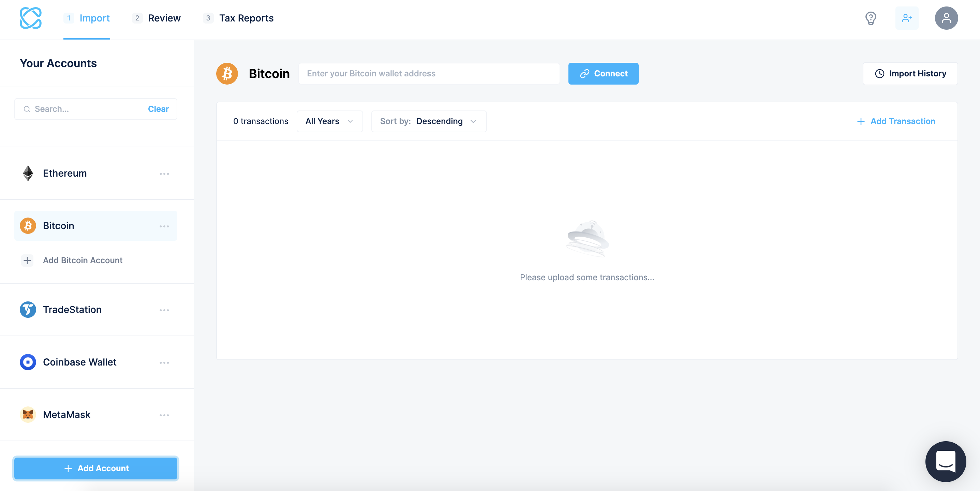980x491 pixels.
Task: Open the help question mark icon
Action: click(871, 18)
